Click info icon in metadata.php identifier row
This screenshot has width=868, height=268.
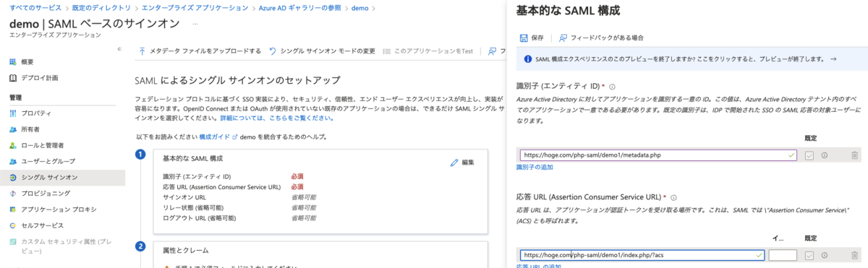(x=824, y=155)
